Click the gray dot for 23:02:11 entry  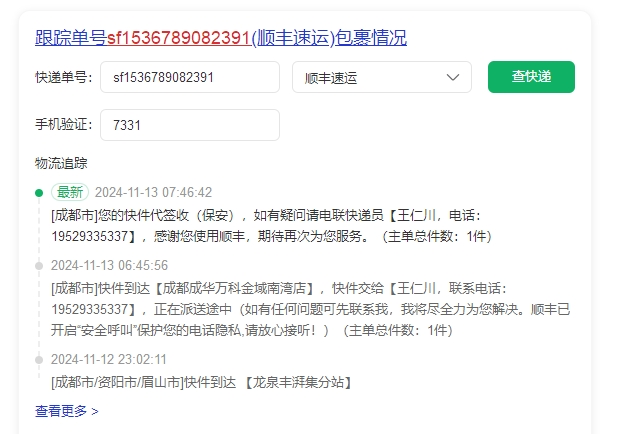tap(39, 360)
